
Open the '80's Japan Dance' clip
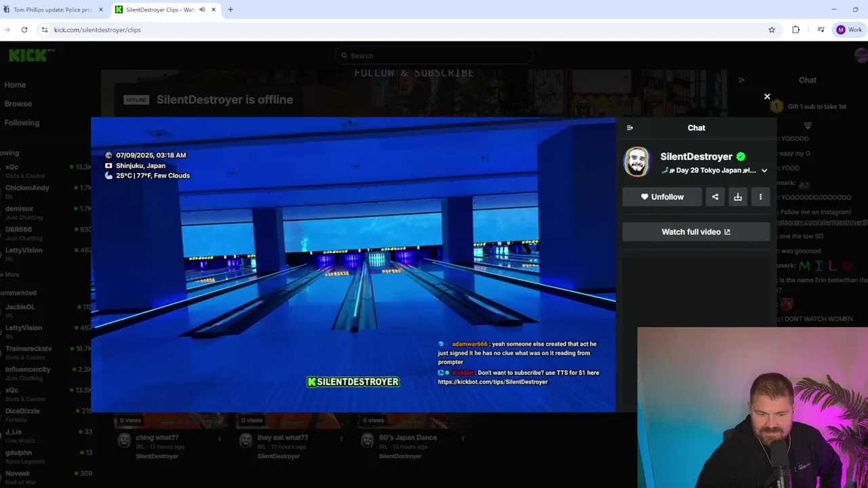(x=408, y=438)
